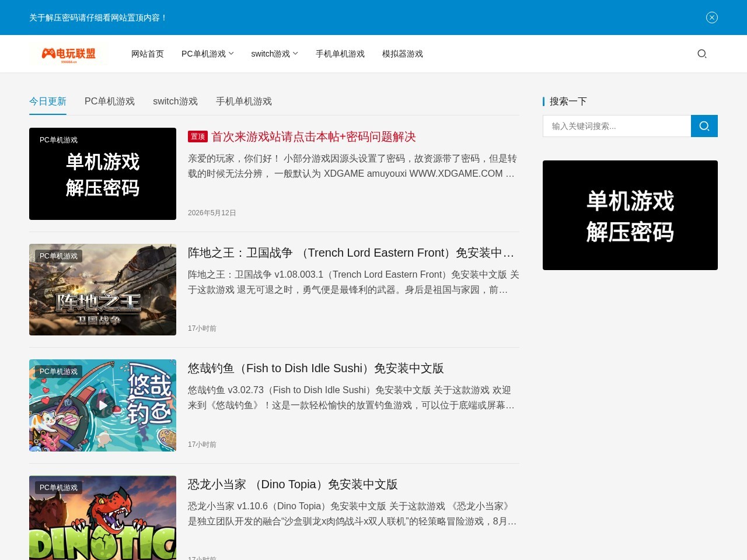Open 模拟器游戏 in the top navigation

point(403,54)
